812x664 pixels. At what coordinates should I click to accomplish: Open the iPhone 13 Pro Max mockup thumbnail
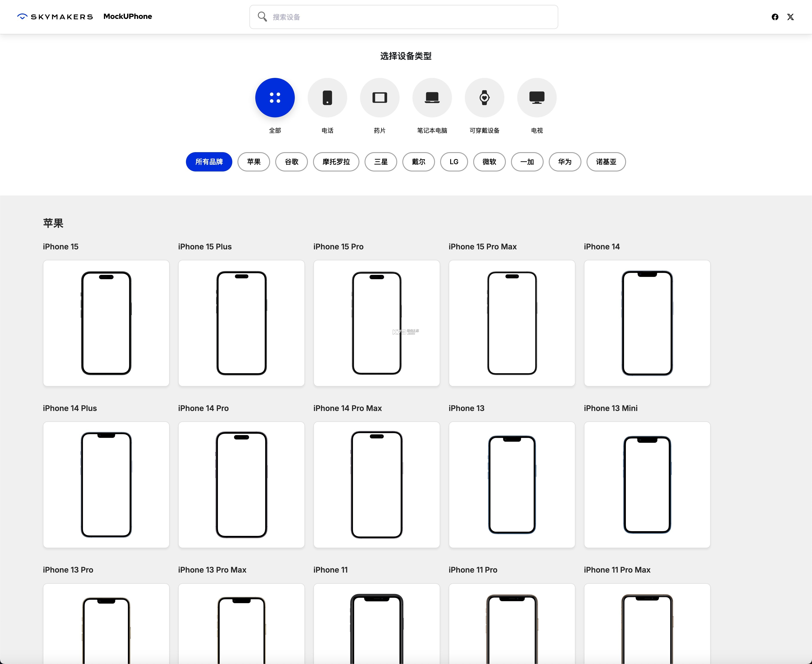pyautogui.click(x=242, y=624)
